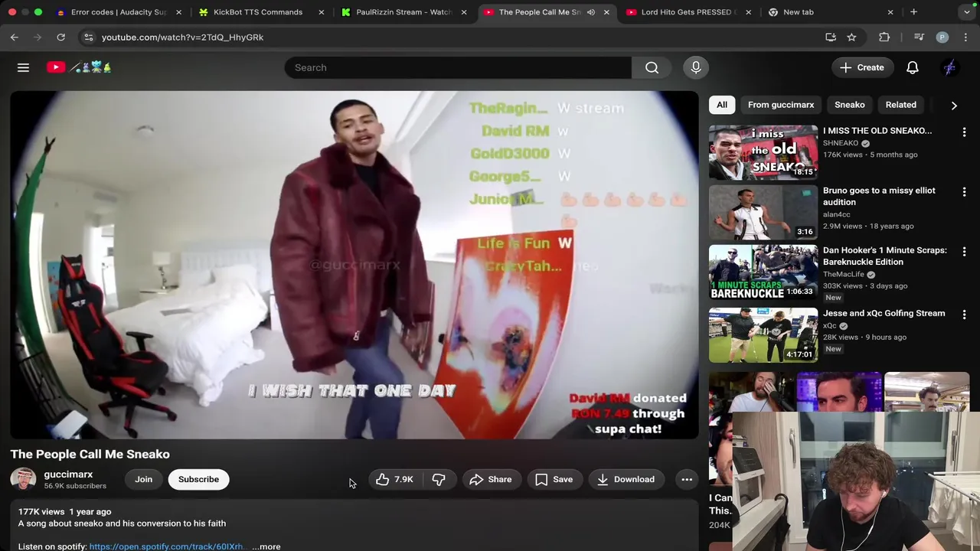Viewport: 980px width, 551px height.
Task: Select the All filter chip
Action: (722, 105)
